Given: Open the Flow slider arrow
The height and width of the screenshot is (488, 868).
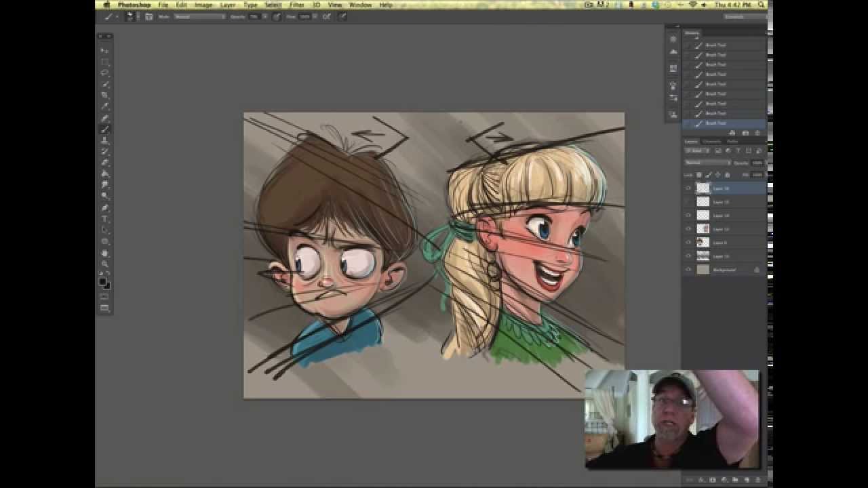Looking at the screenshot, I should coord(315,16).
